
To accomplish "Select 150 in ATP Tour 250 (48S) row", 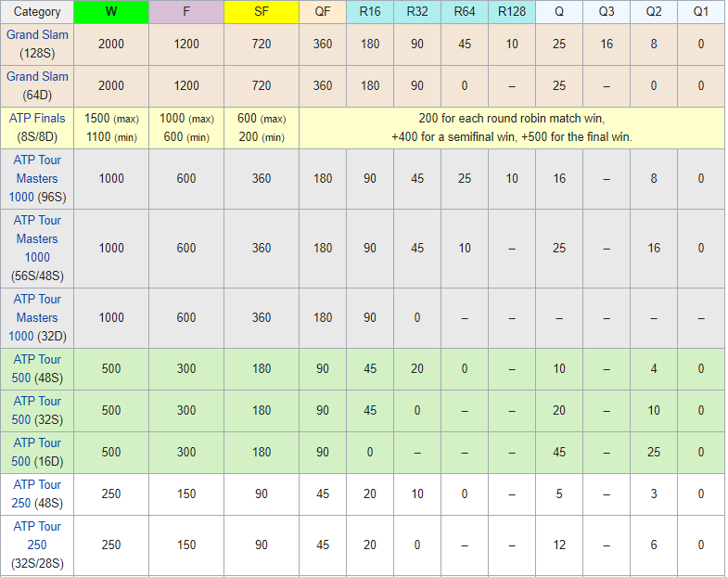I will tap(186, 494).
